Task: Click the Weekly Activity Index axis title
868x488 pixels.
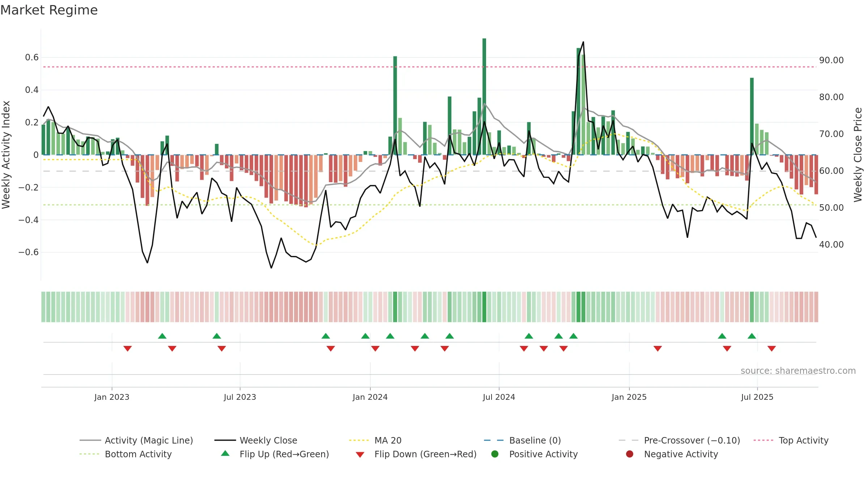Action: [x=6, y=155]
